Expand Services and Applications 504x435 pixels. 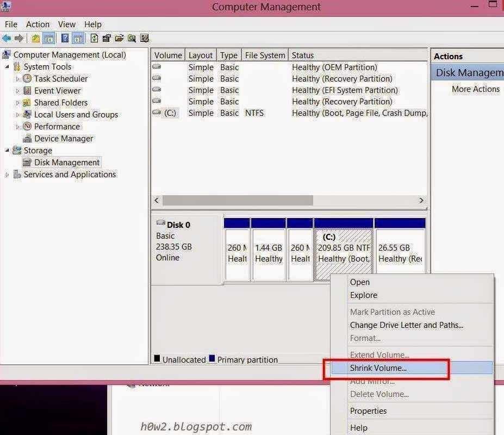click(x=5, y=174)
